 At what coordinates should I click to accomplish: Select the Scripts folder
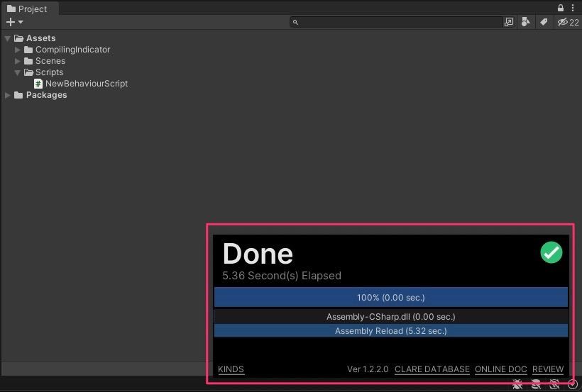tap(43, 72)
